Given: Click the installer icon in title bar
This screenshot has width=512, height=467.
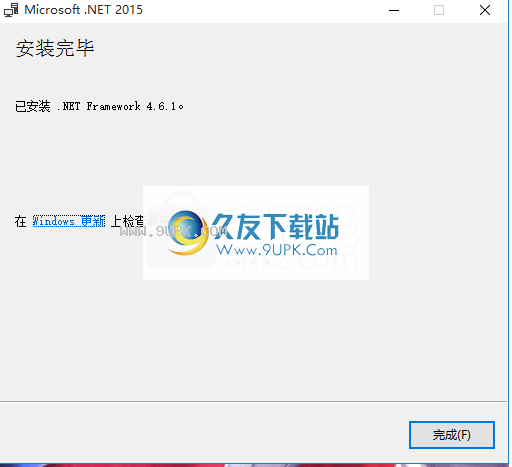Looking at the screenshot, I should pos(11,10).
